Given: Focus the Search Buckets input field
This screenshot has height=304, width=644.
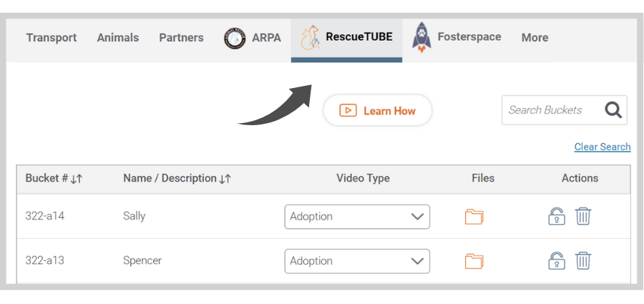Looking at the screenshot, I should 550,110.
